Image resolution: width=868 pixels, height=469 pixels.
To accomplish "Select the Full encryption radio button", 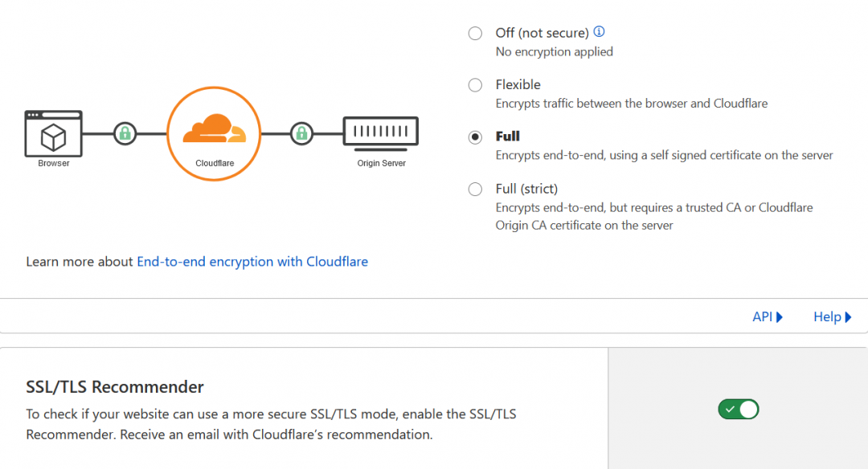I will [x=475, y=137].
